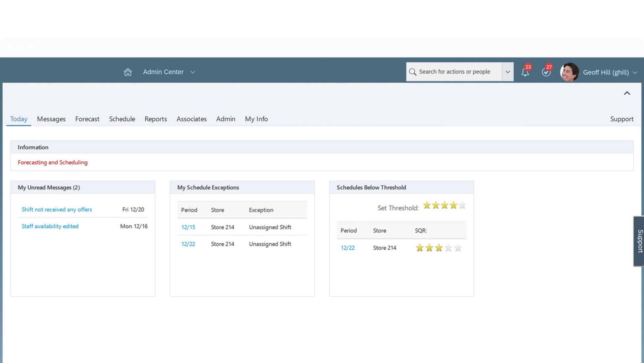
Task: Open notifications bell icon
Action: pos(525,72)
